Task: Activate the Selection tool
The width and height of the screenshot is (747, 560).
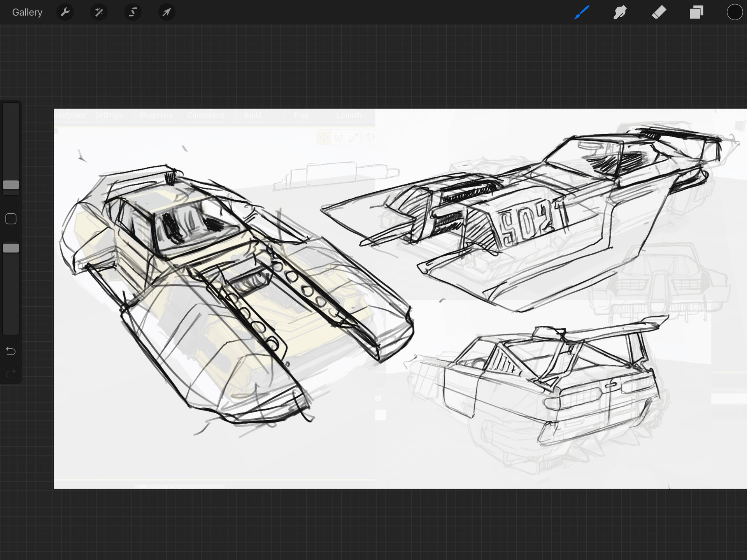Action: tap(132, 12)
